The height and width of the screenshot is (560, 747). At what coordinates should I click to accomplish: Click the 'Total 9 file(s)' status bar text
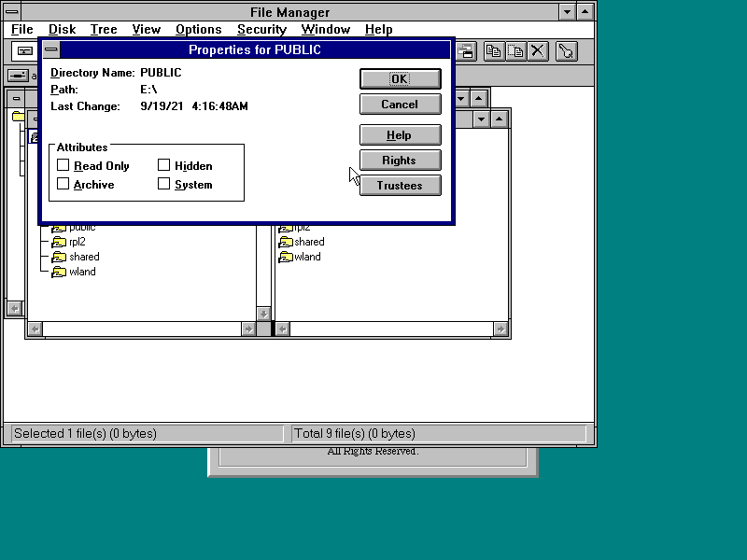[355, 434]
